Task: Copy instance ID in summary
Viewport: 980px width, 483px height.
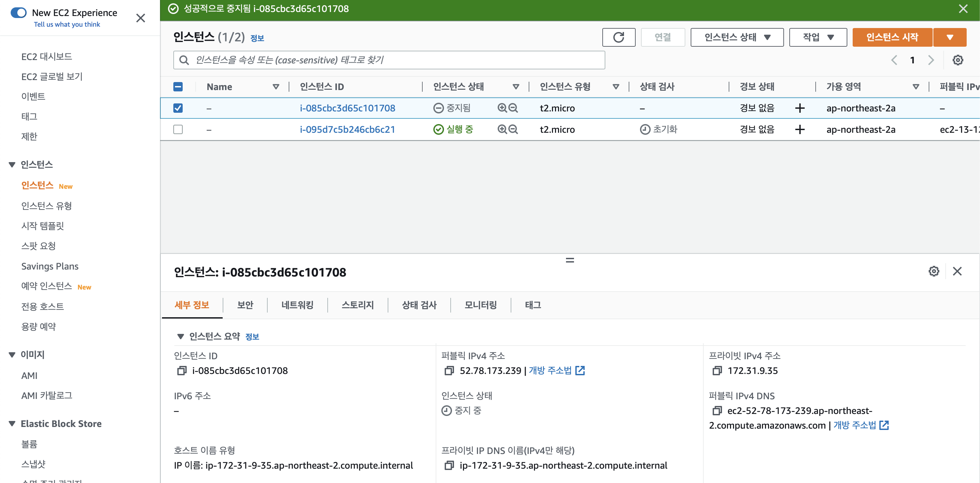Action: [x=182, y=371]
